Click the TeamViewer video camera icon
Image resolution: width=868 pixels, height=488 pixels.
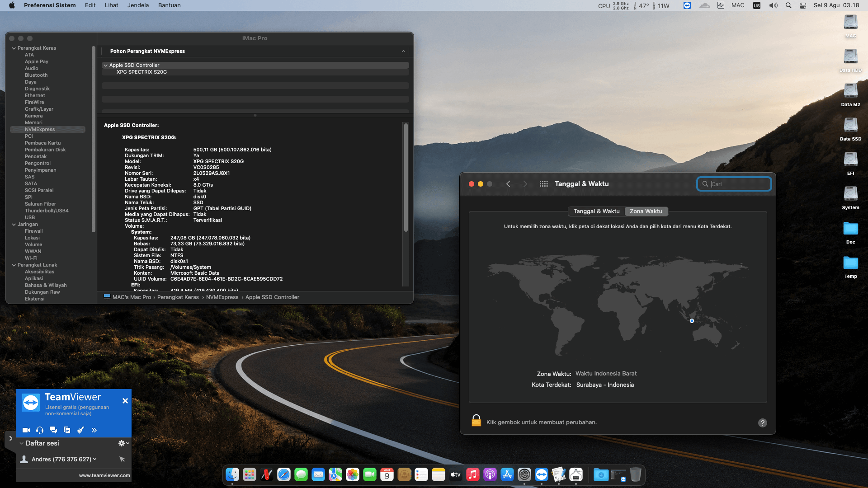(x=26, y=430)
